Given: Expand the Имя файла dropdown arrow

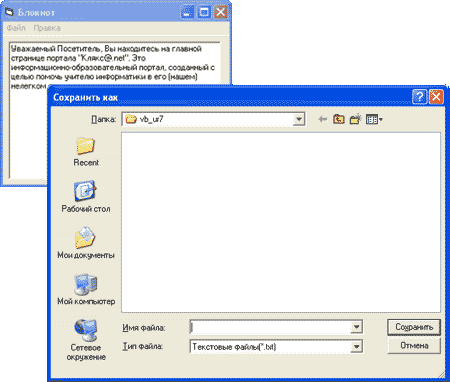Looking at the screenshot, I should click(x=356, y=327).
